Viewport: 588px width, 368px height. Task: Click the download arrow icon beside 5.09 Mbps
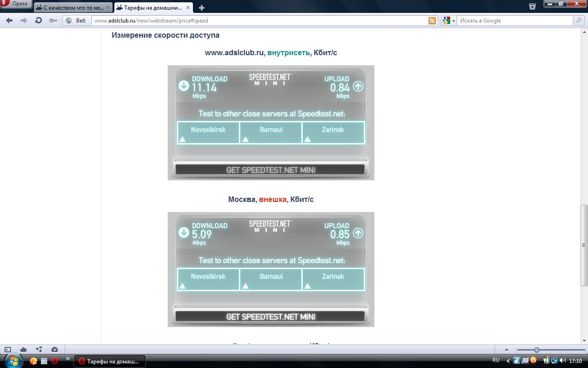click(184, 232)
